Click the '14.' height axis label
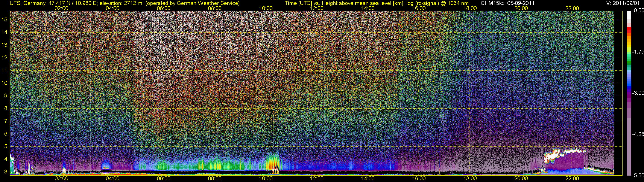 tap(5, 32)
